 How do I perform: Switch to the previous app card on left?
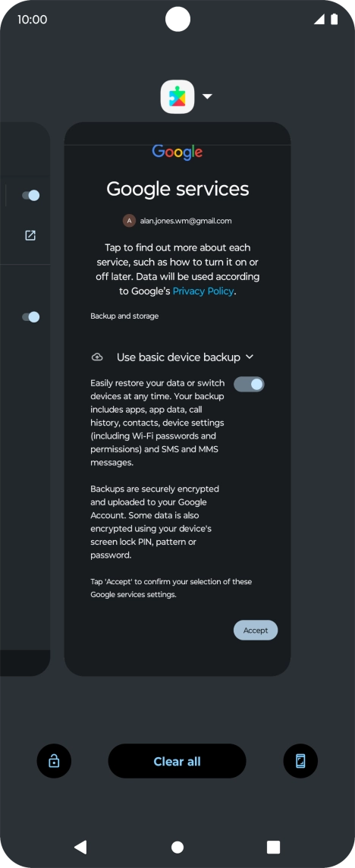25,398
